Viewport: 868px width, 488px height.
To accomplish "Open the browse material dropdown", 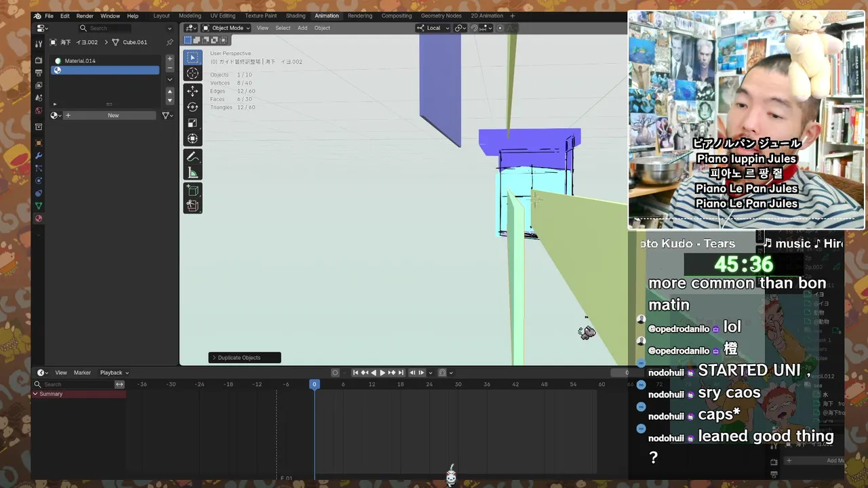I will (x=56, y=115).
